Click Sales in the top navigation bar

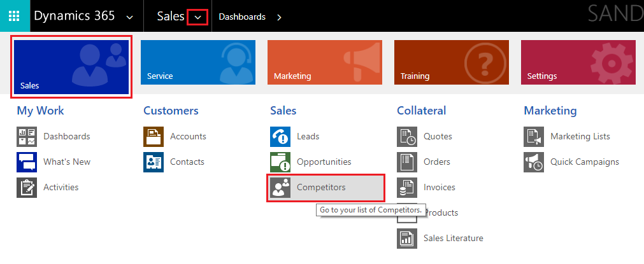coord(171,17)
